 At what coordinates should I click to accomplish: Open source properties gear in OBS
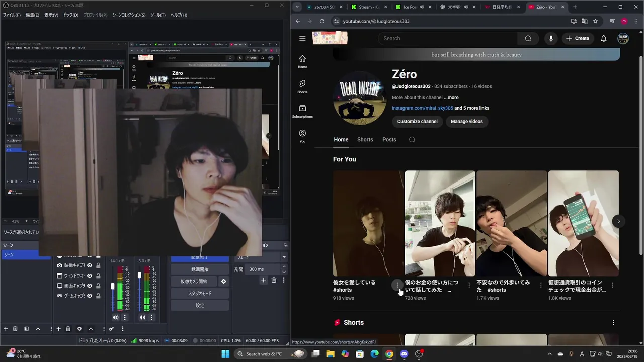[79, 329]
